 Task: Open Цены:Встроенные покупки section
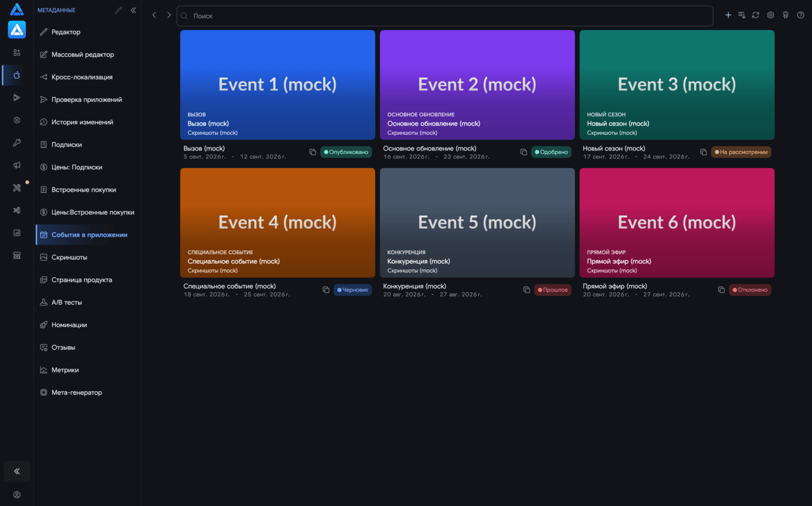point(87,212)
